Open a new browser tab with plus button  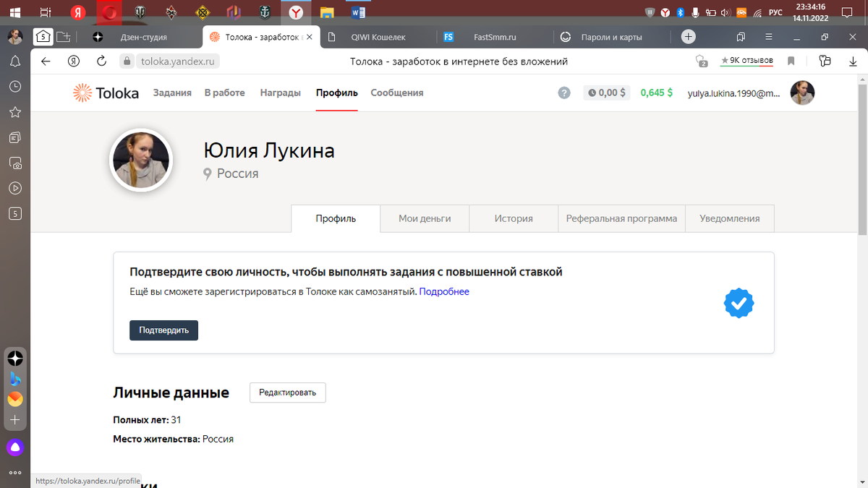tap(689, 36)
